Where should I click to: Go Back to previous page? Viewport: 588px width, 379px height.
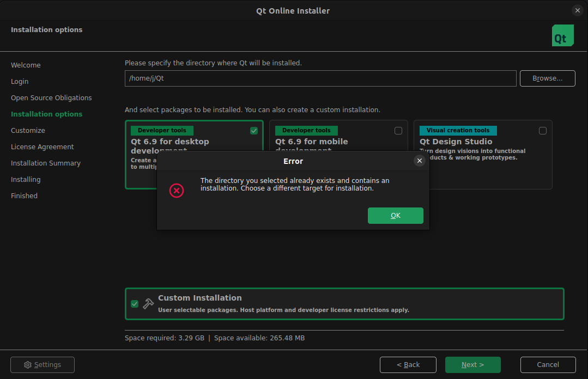coord(408,365)
